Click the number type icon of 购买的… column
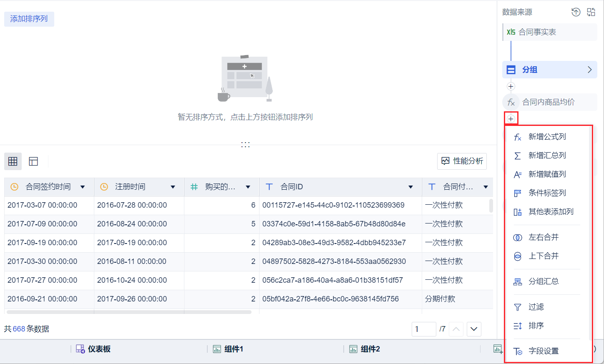The width and height of the screenshot is (604, 364). coord(194,187)
